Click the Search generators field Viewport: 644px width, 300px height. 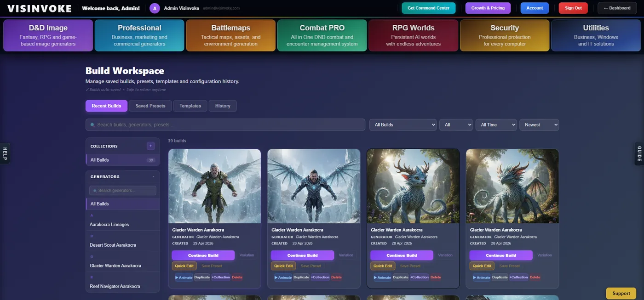click(123, 190)
